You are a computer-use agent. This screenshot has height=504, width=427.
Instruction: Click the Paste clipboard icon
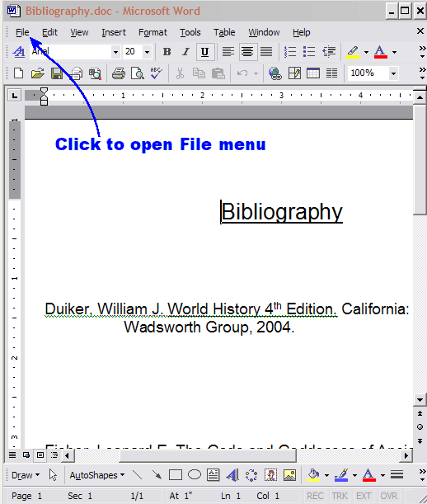[x=218, y=73]
